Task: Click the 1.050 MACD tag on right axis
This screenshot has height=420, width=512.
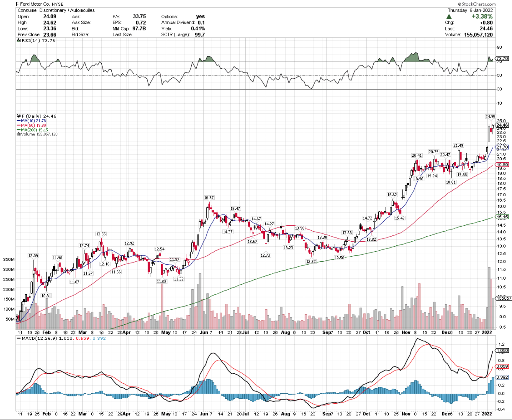Action: coord(502,350)
